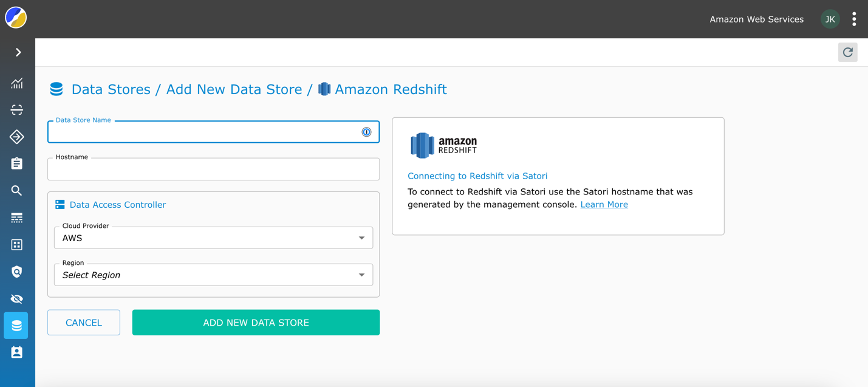Expand the left navigation sidebar
The height and width of the screenshot is (387, 868).
[x=16, y=52]
